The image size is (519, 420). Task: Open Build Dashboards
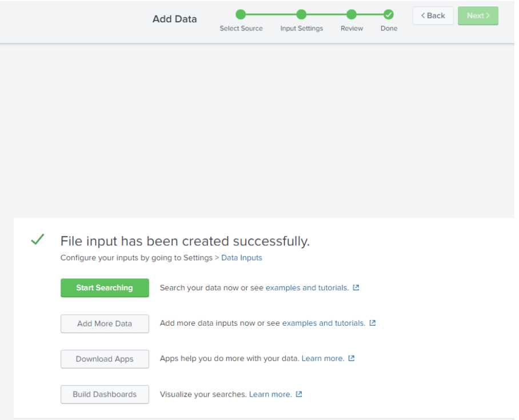(105, 394)
